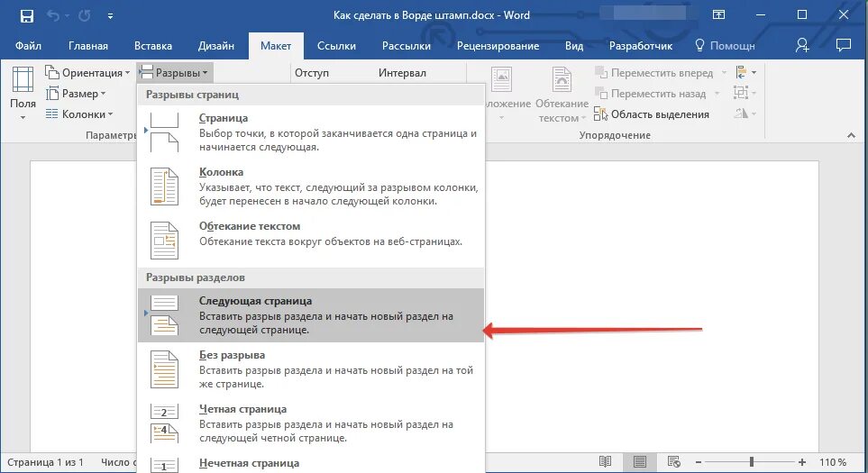Click the zoom out minus button

(699, 462)
